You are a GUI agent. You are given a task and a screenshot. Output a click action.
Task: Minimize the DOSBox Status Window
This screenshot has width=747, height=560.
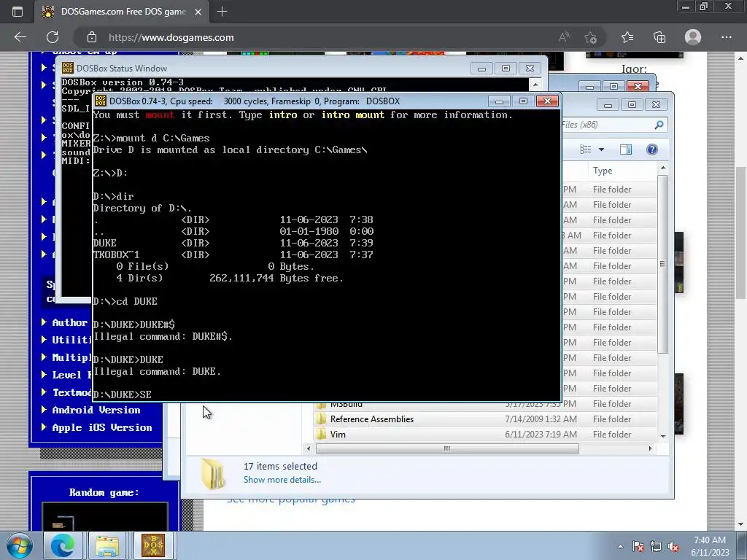click(481, 69)
